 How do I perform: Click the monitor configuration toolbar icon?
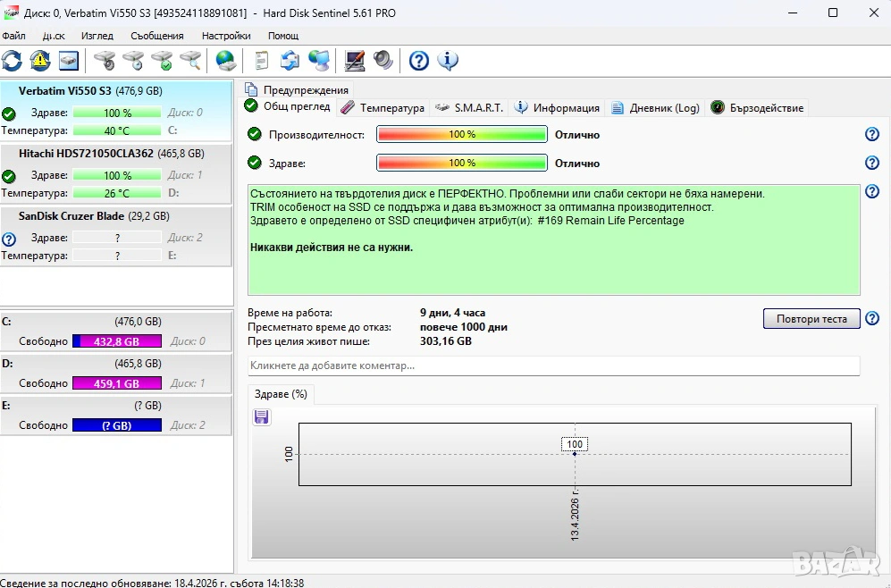point(355,61)
